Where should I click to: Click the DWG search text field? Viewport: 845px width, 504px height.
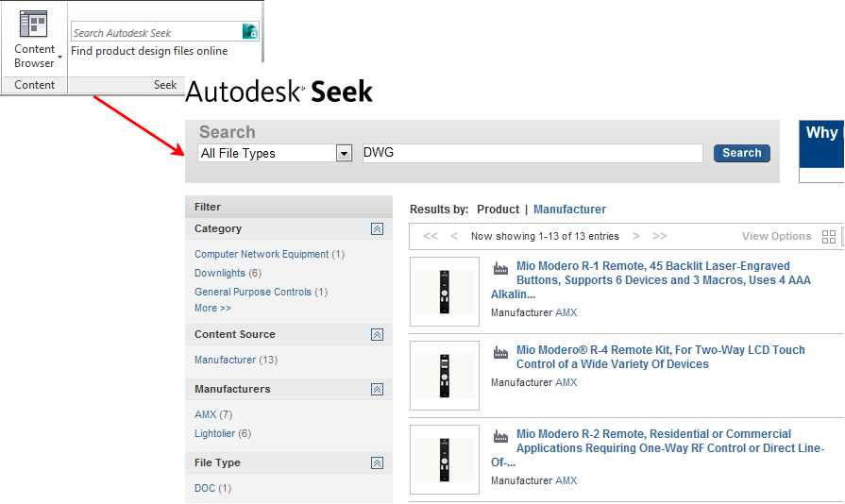(x=532, y=154)
